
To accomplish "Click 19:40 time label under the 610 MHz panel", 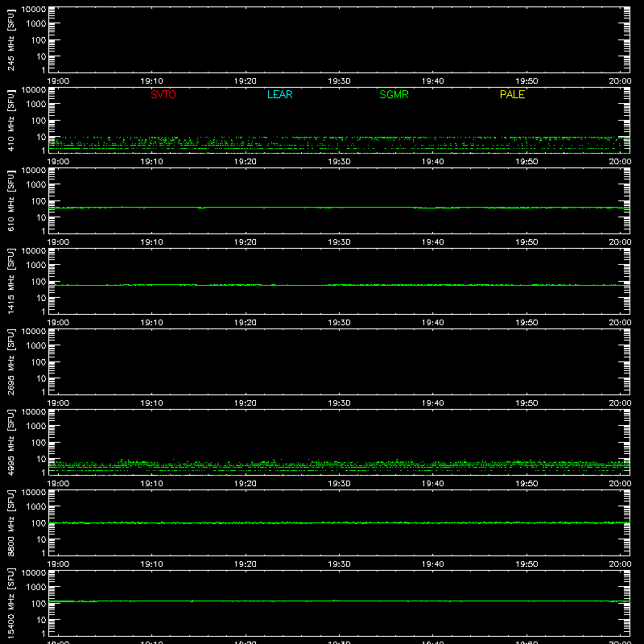I will point(433,242).
